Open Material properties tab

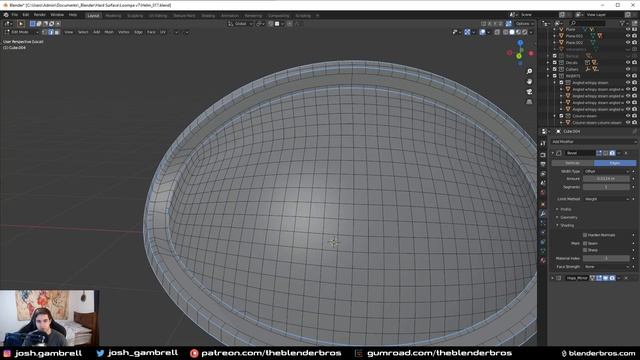point(543,260)
